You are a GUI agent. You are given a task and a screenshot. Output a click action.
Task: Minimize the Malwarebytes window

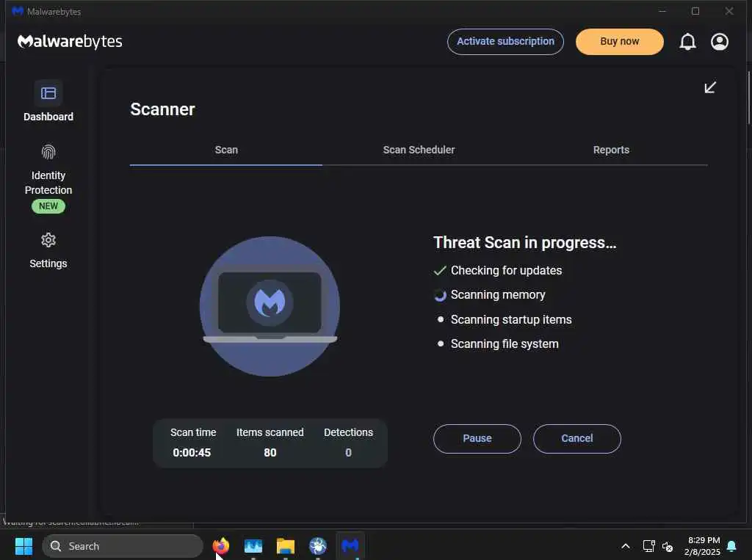662,11
